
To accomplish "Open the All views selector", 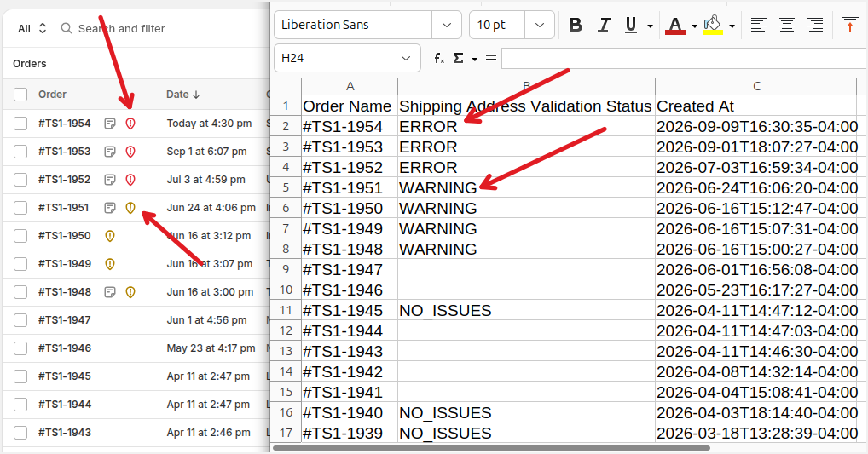I will (32, 29).
